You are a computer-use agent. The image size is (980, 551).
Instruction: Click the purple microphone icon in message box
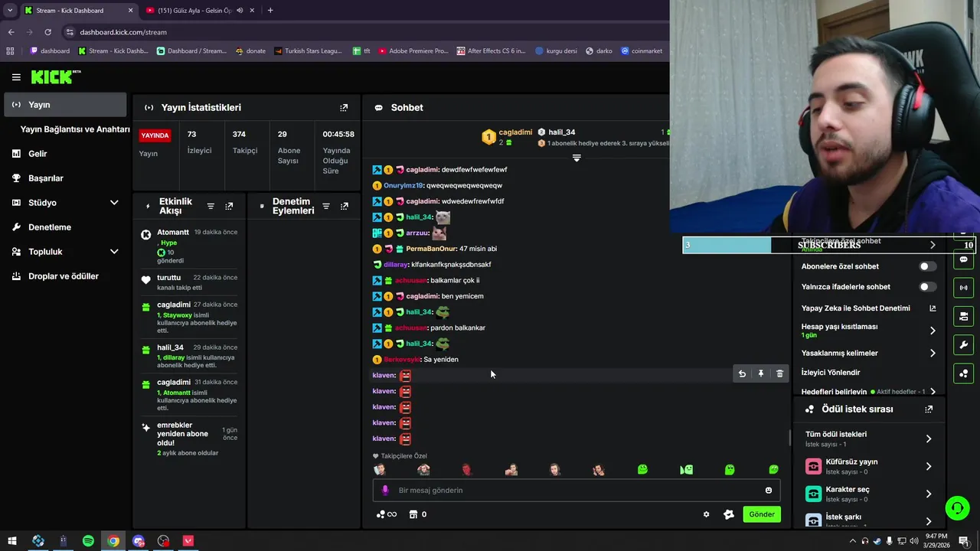click(x=385, y=491)
